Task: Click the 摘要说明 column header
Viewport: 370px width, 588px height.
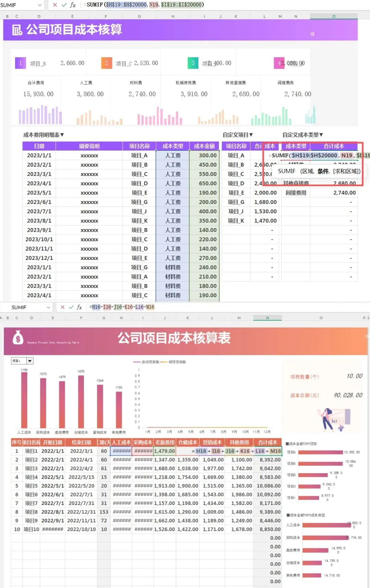Action: [89, 146]
